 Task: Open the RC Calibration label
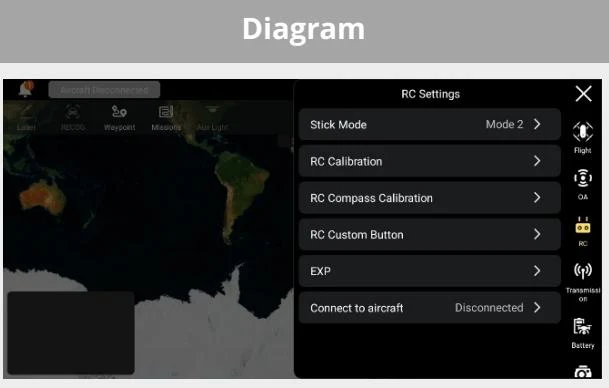(346, 162)
